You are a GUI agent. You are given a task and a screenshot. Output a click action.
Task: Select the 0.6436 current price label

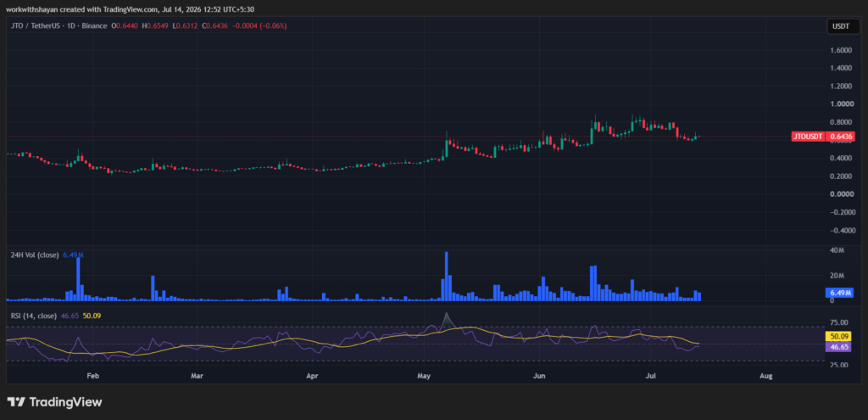(x=840, y=137)
